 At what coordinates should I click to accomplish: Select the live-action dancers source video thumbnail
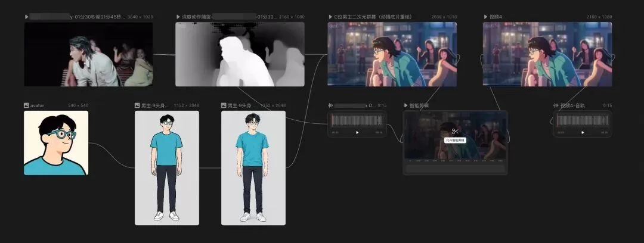[88, 54]
